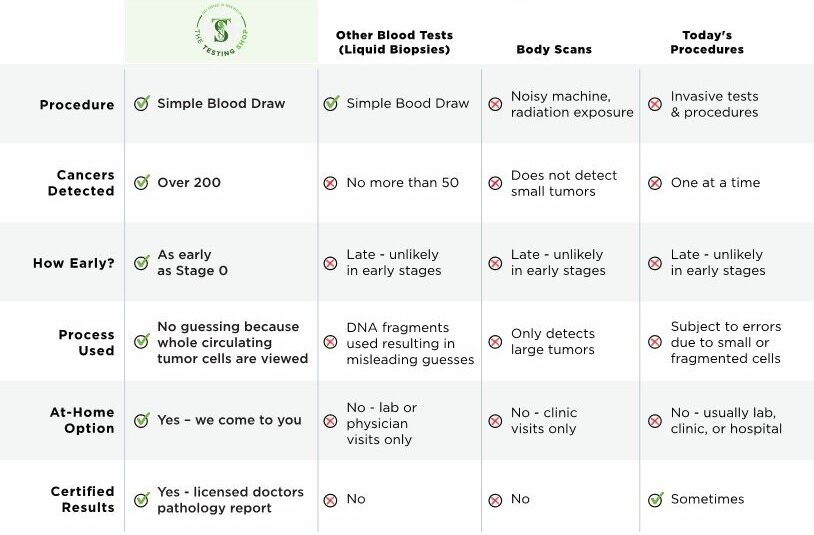Click red X beside DNA fragments text
Viewport: 814px width, 535px height.
(330, 342)
